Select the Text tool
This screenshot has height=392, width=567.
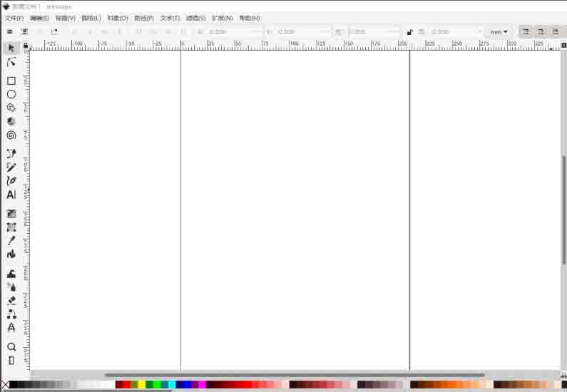pyautogui.click(x=11, y=195)
